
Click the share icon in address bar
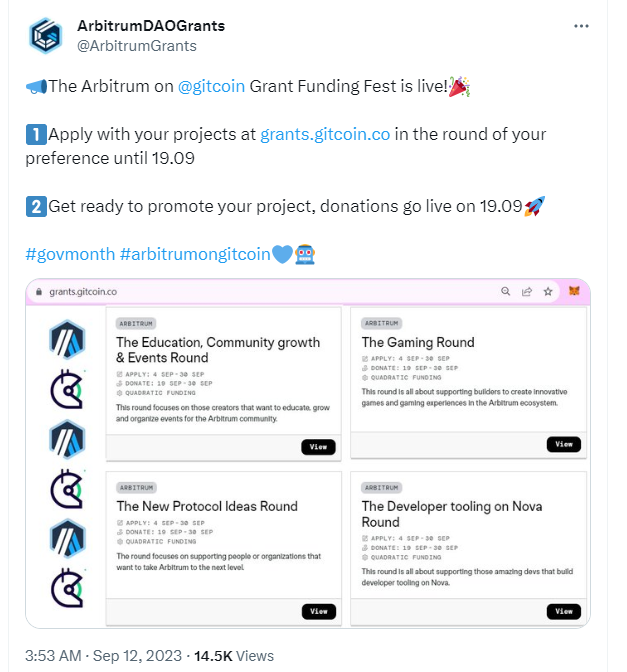[526, 292]
